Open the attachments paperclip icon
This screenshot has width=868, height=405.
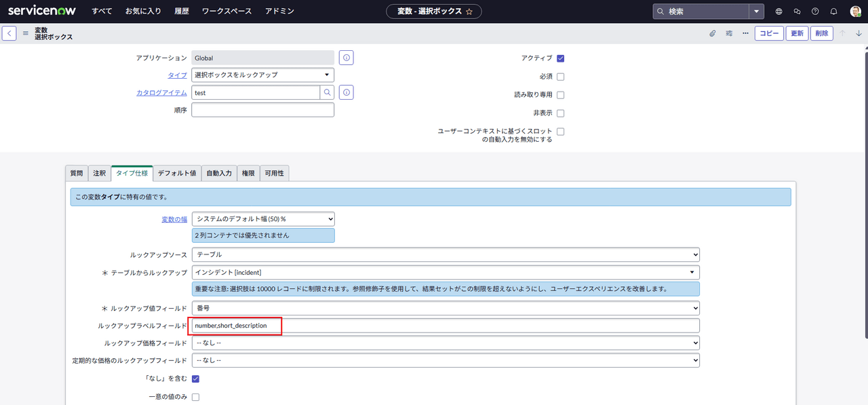point(713,33)
